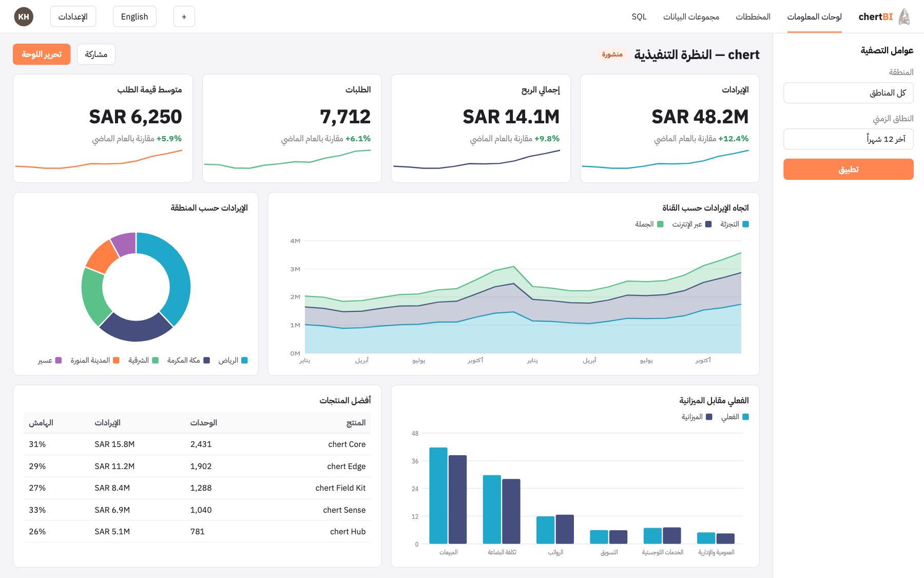Click the 26% margin cell
Image resolution: width=924 pixels, height=578 pixels.
tap(37, 532)
